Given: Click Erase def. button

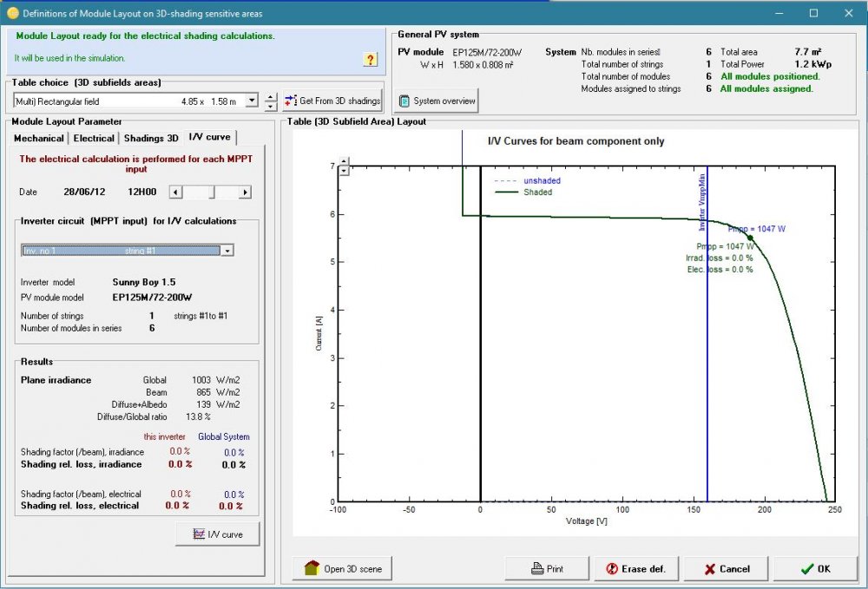Looking at the screenshot, I should pyautogui.click(x=635, y=569).
